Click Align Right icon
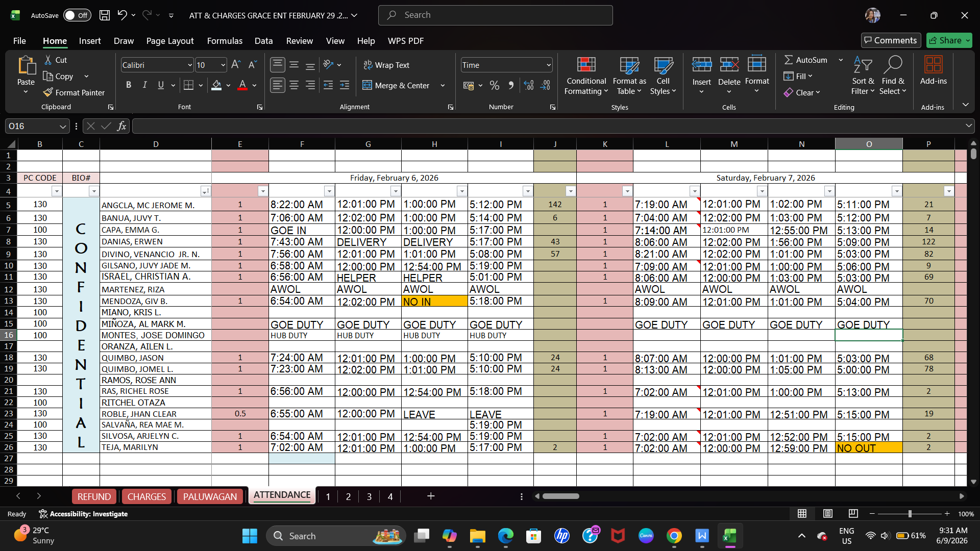 [x=310, y=85]
